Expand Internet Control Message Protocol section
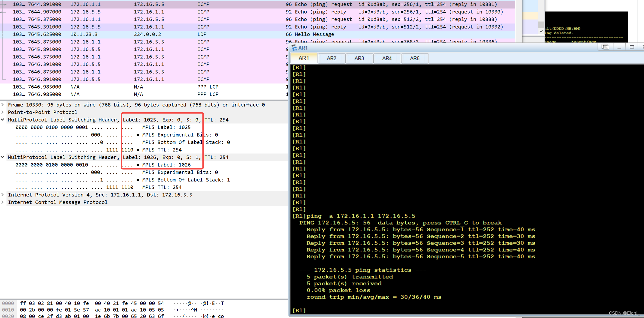Viewport: 644px width, 318px height. (2, 202)
